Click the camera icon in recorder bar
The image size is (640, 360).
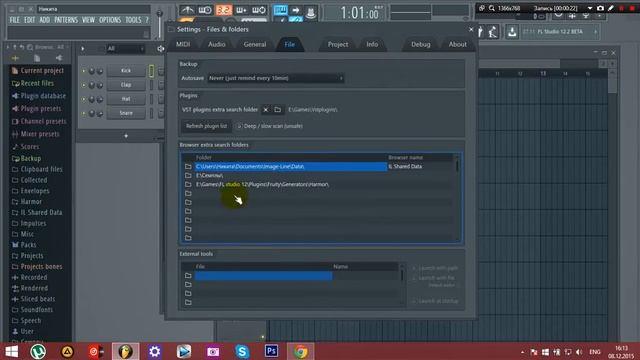[600, 8]
